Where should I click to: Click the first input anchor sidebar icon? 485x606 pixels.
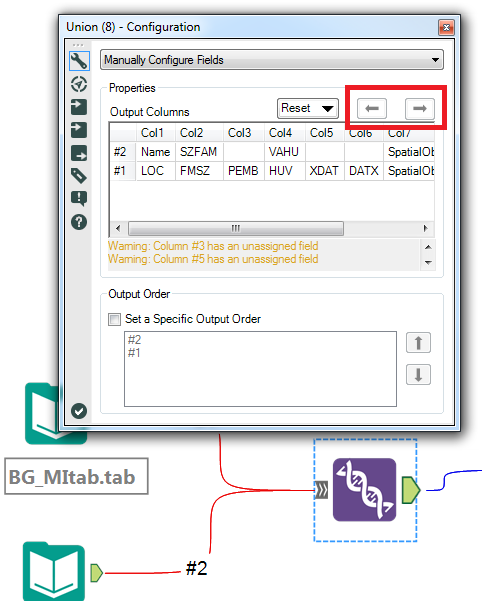(79, 107)
